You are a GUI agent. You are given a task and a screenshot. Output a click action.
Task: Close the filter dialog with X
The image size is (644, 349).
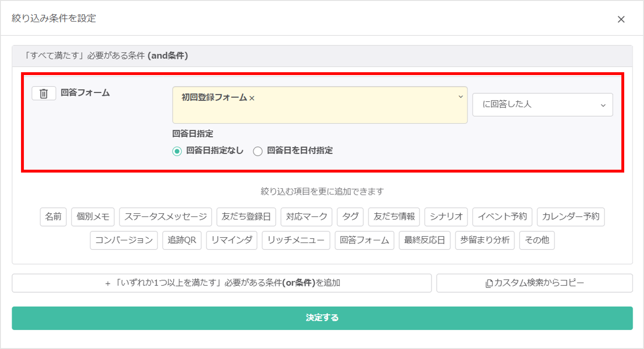click(621, 19)
